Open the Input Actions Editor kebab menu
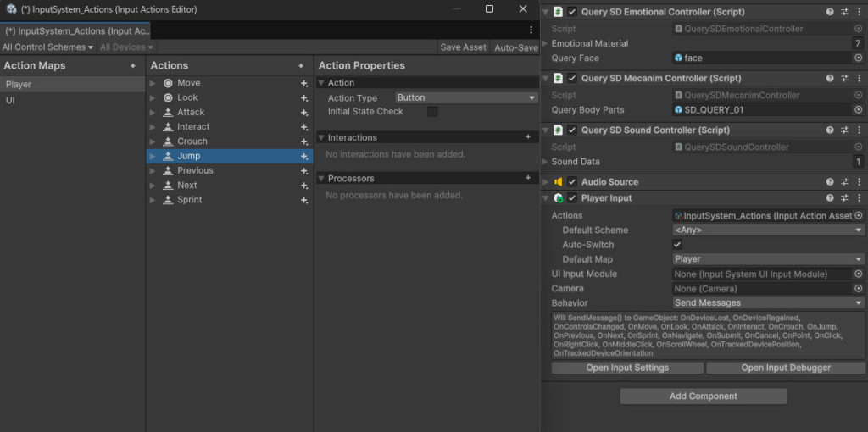The image size is (868, 432). [x=531, y=30]
